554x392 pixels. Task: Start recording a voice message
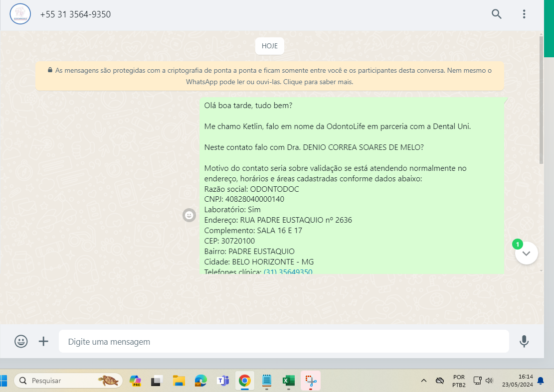point(524,341)
